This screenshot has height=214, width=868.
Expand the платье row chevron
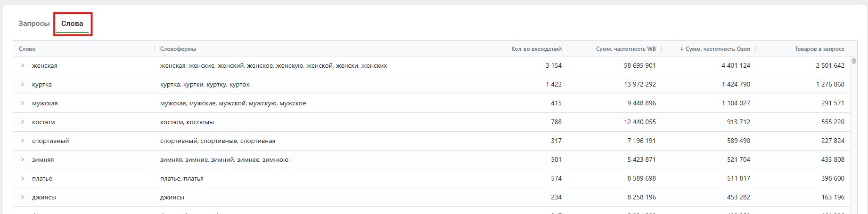coord(22,178)
